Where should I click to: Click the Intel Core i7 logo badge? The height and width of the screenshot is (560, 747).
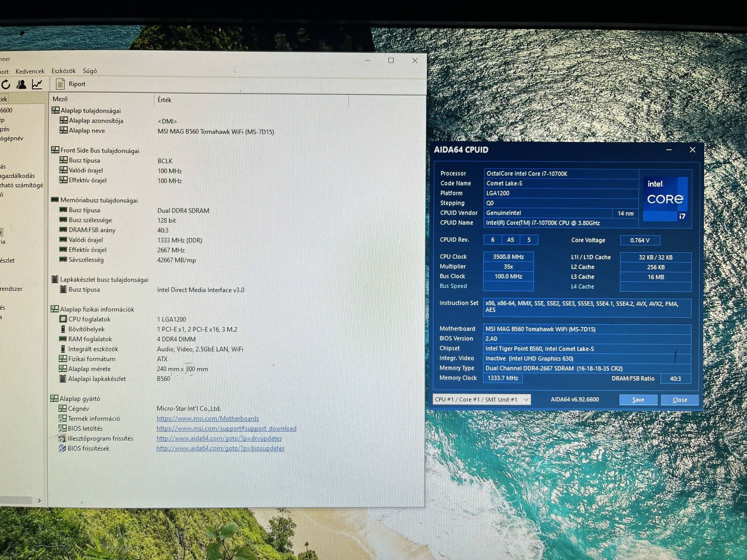(665, 198)
